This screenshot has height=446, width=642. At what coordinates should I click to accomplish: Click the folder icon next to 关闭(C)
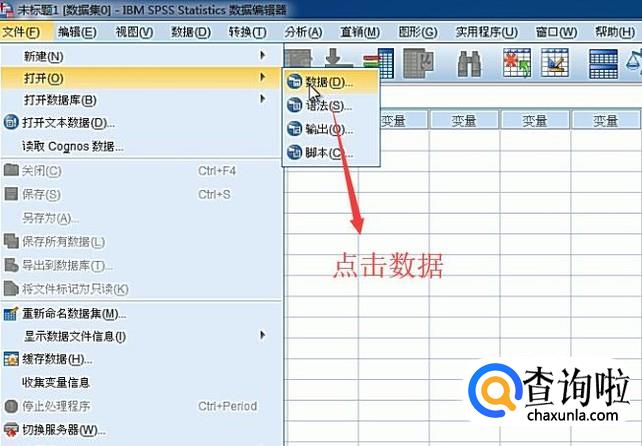(x=11, y=170)
